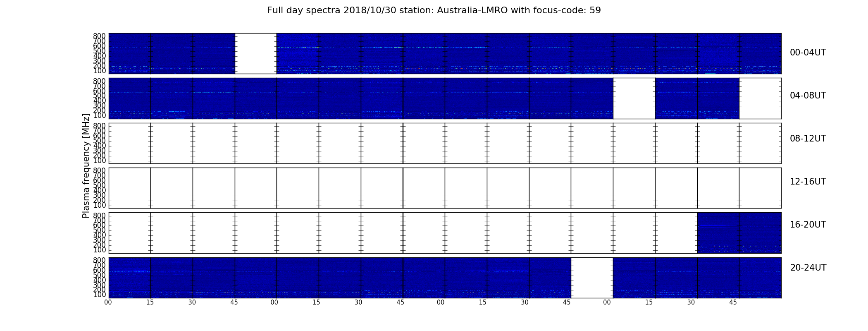This screenshot has height=331, width=868.
Task: Click the "800" tick of the 16-20UT panel
Action: (100, 216)
